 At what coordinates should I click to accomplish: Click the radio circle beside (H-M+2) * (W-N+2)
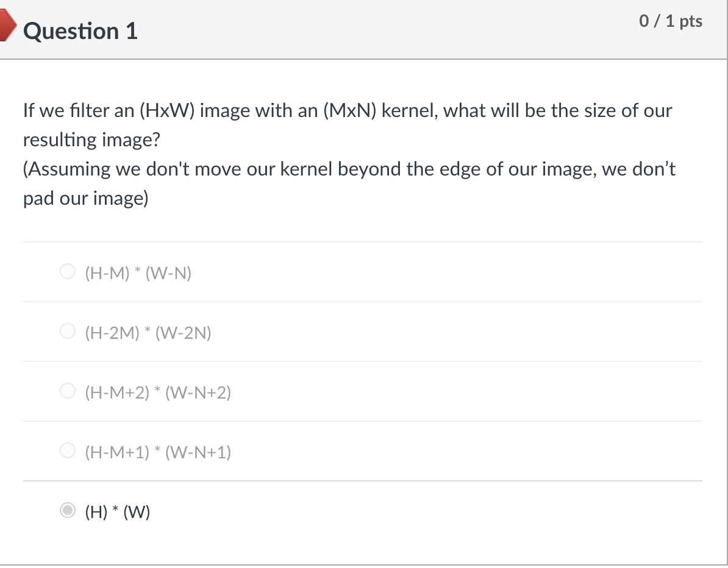click(68, 391)
